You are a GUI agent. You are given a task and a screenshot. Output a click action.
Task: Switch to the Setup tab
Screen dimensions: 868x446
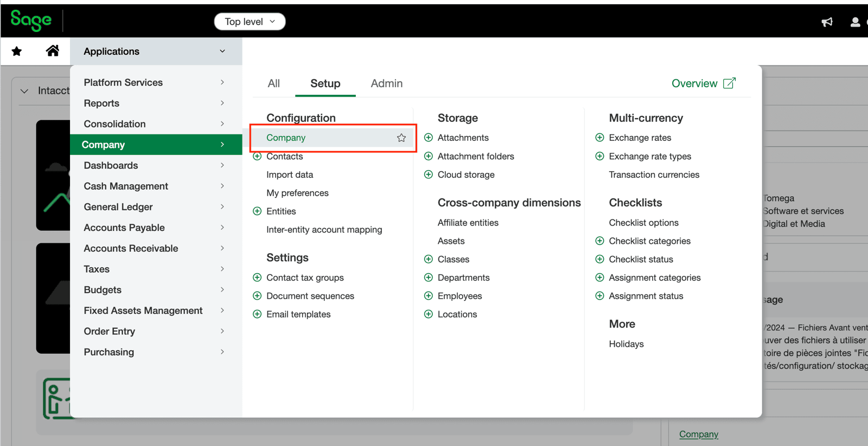[x=325, y=83]
